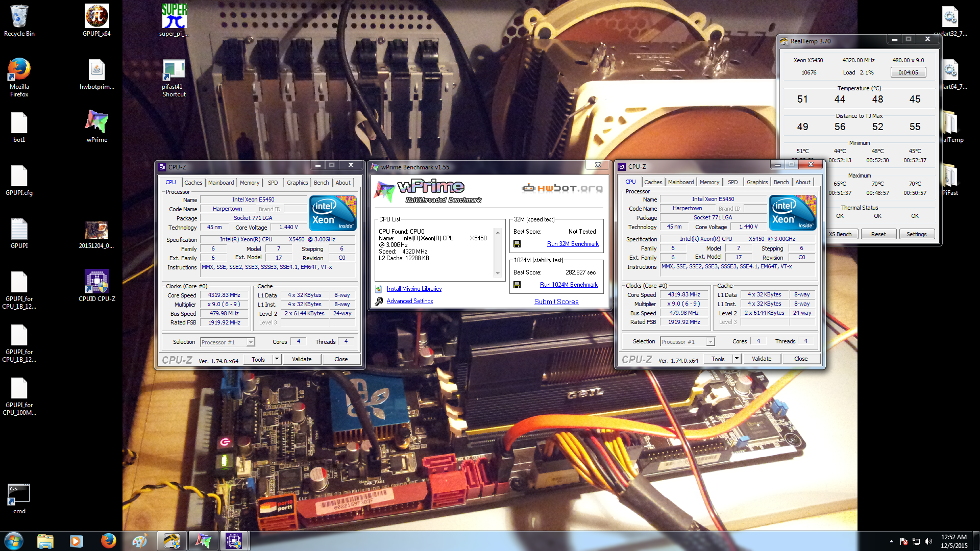
Task: Click Validate in left CPU-Z
Action: (302, 359)
